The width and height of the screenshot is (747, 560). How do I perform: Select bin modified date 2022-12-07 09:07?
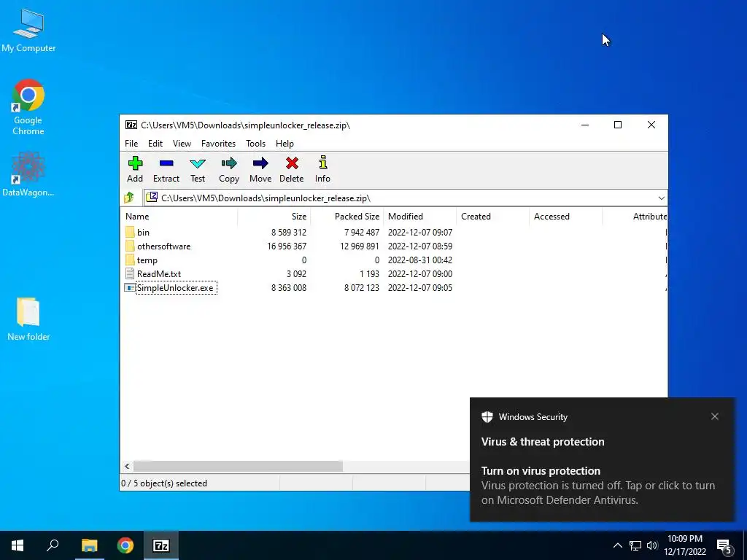click(x=419, y=233)
